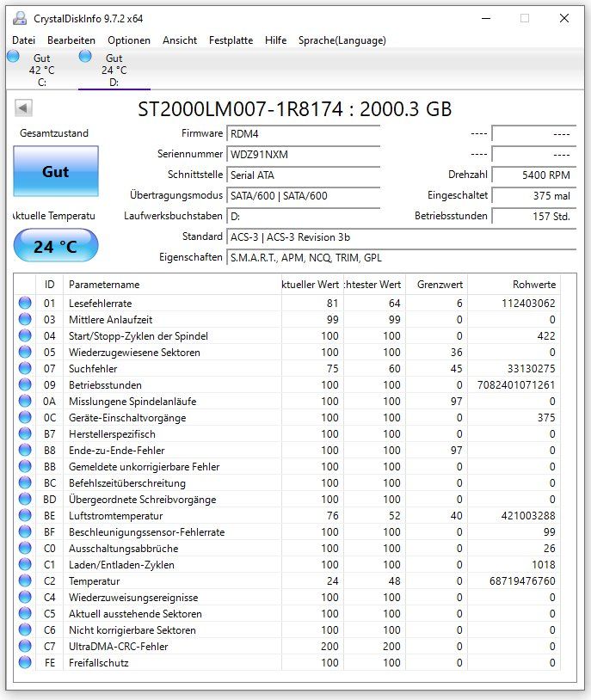Viewport: 591px width, 700px height.
Task: Click the Grenzwert column header
Action: 436,285
